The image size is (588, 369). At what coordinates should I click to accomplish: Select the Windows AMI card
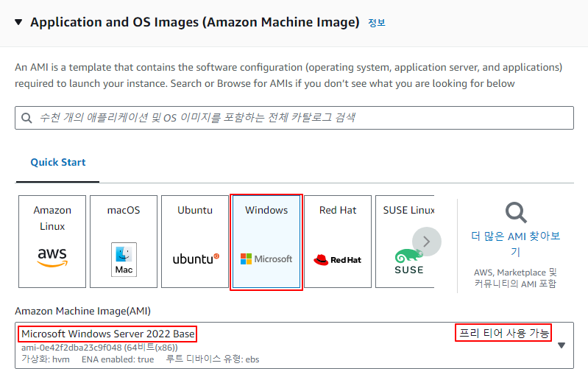coord(266,242)
